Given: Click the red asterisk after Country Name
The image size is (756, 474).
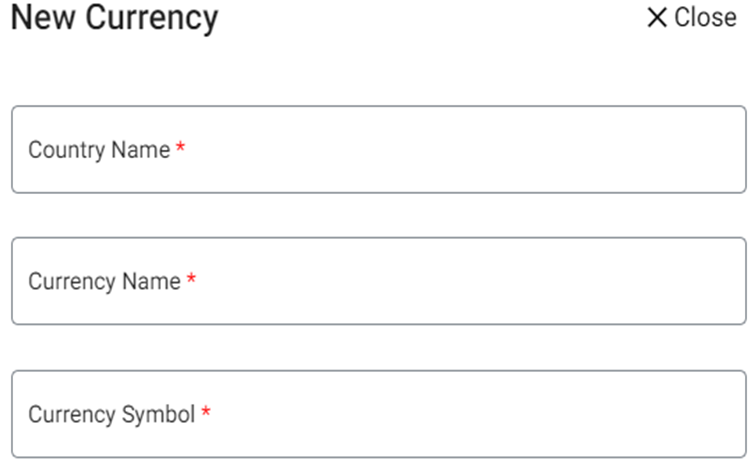Looking at the screenshot, I should coord(181,149).
